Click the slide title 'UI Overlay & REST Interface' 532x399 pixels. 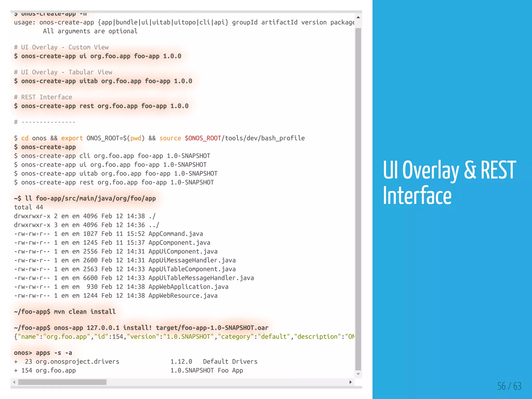point(449,182)
